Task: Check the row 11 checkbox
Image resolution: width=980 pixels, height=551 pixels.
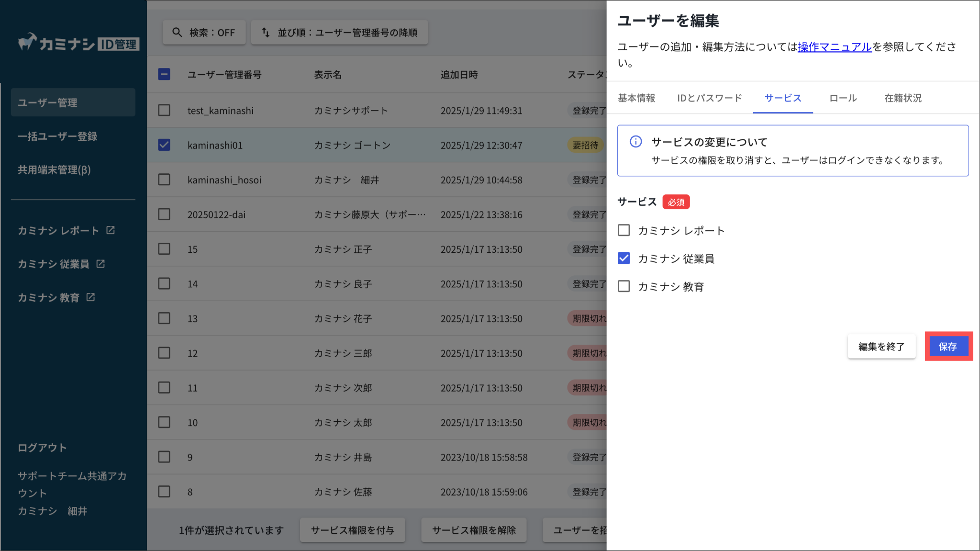Action: click(164, 388)
